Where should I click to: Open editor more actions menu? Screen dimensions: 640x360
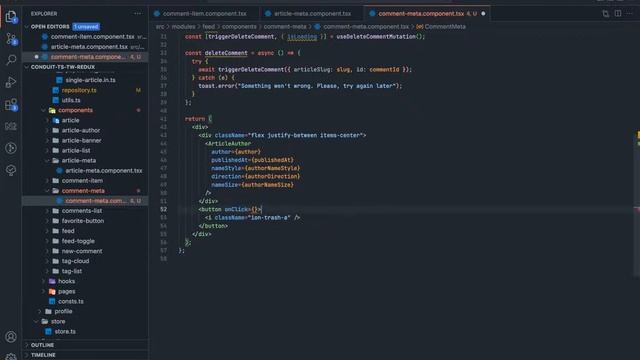pyautogui.click(x=629, y=13)
